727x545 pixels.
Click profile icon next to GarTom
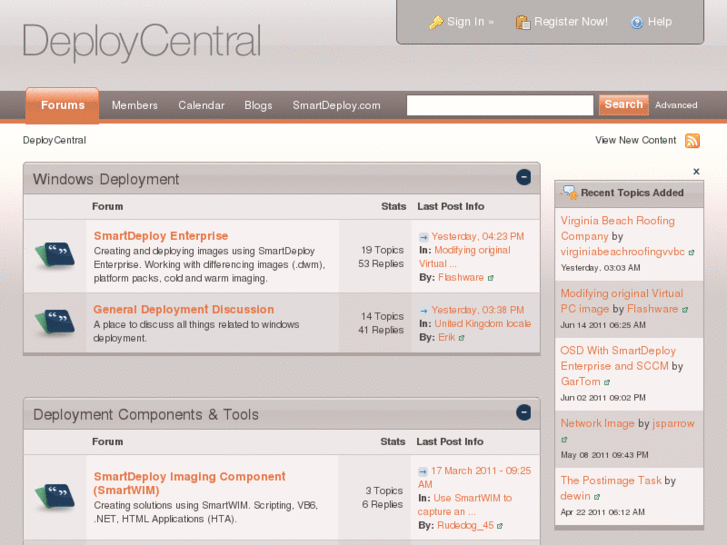point(607,383)
